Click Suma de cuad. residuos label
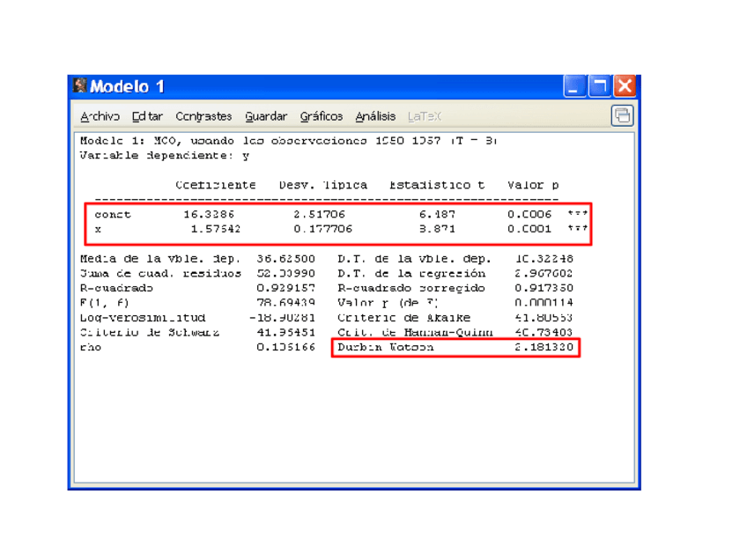 160,274
